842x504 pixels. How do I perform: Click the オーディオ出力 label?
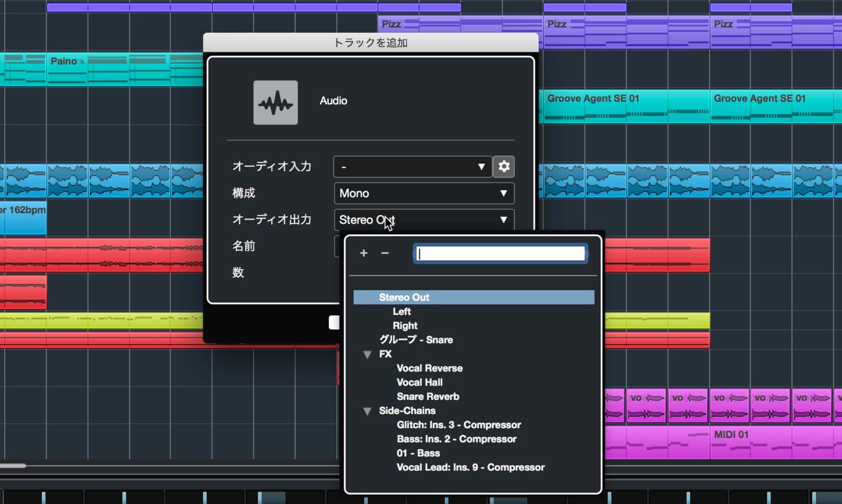pos(271,220)
